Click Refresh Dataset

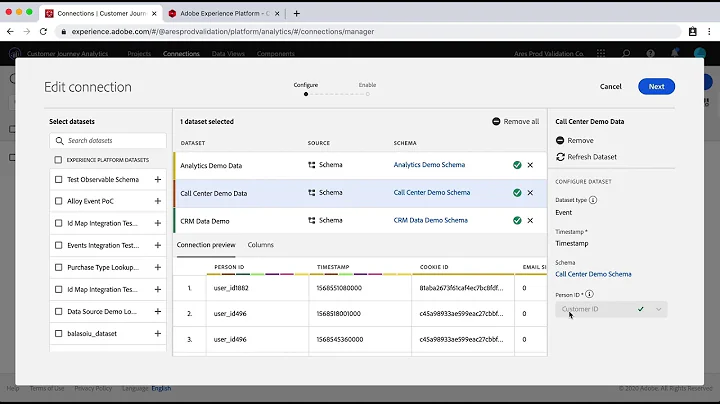586,157
